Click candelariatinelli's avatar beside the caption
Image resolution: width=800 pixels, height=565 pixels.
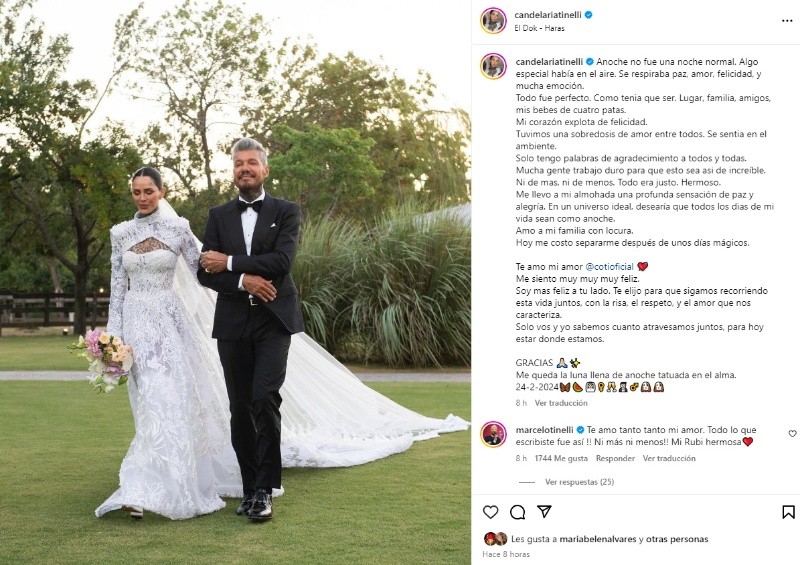click(x=493, y=66)
